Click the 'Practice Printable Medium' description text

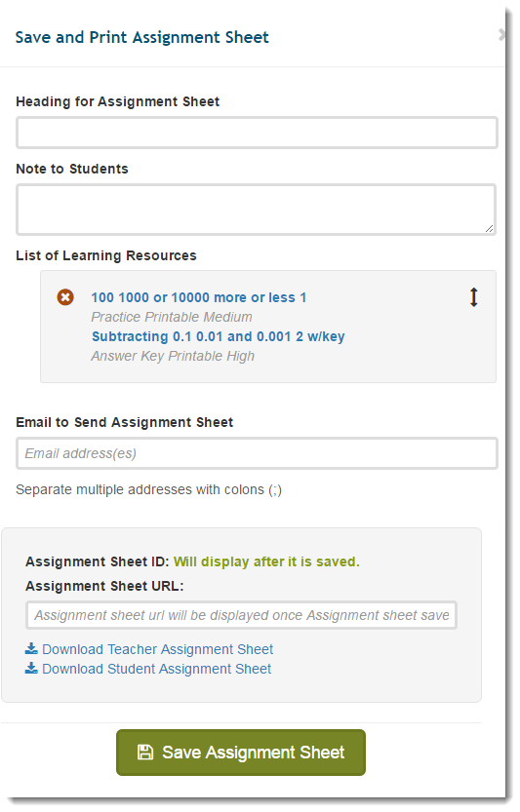pos(172,317)
